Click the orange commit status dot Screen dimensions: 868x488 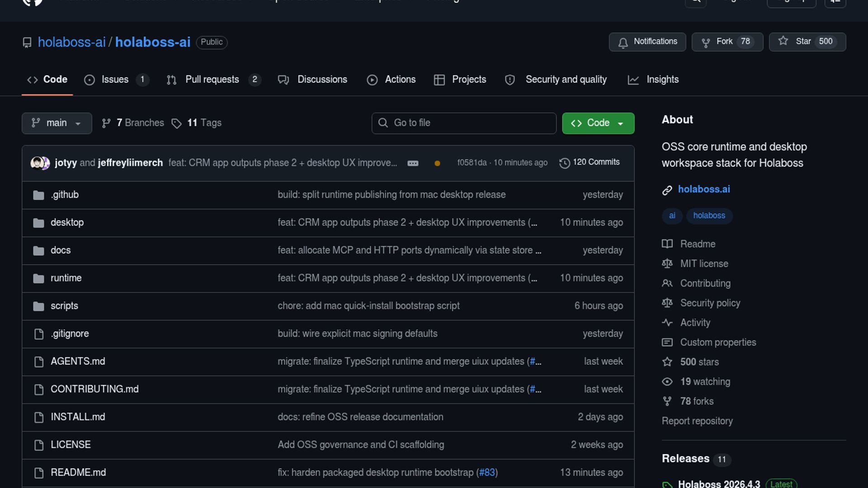tap(437, 163)
